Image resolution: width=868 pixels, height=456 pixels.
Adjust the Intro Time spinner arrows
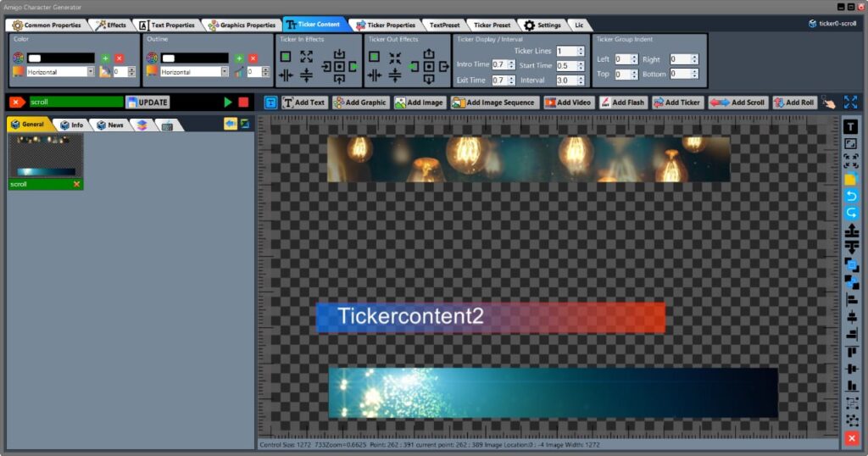(511, 64)
